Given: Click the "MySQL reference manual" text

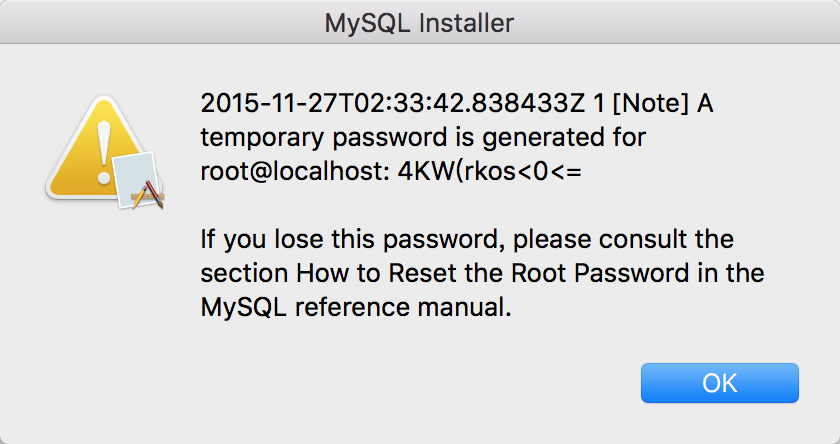Looking at the screenshot, I should point(356,308).
